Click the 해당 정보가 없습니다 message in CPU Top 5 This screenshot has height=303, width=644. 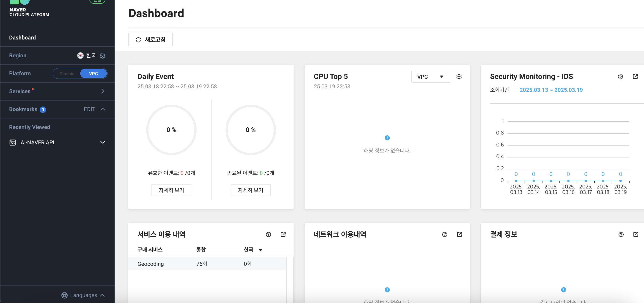pyautogui.click(x=387, y=151)
